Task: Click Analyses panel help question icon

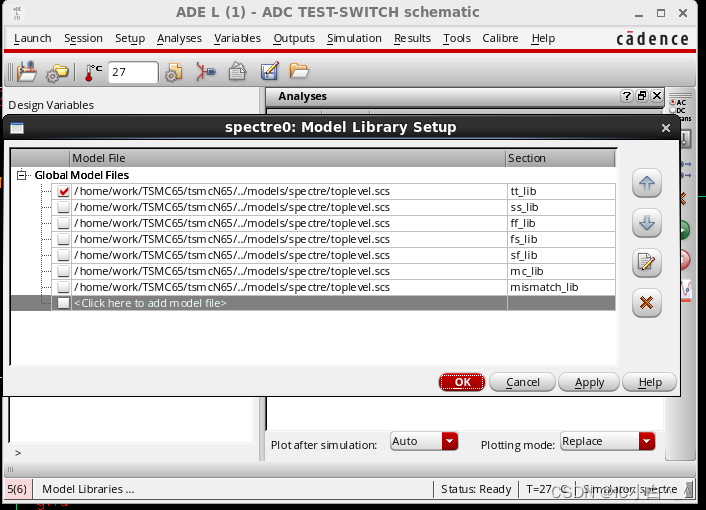Action: tap(626, 96)
